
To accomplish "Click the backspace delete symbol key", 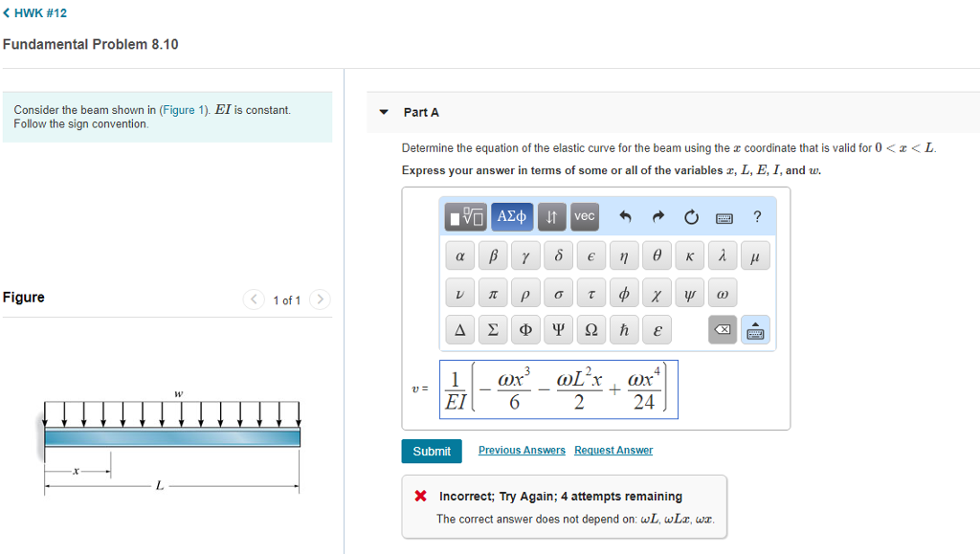I will 724,330.
